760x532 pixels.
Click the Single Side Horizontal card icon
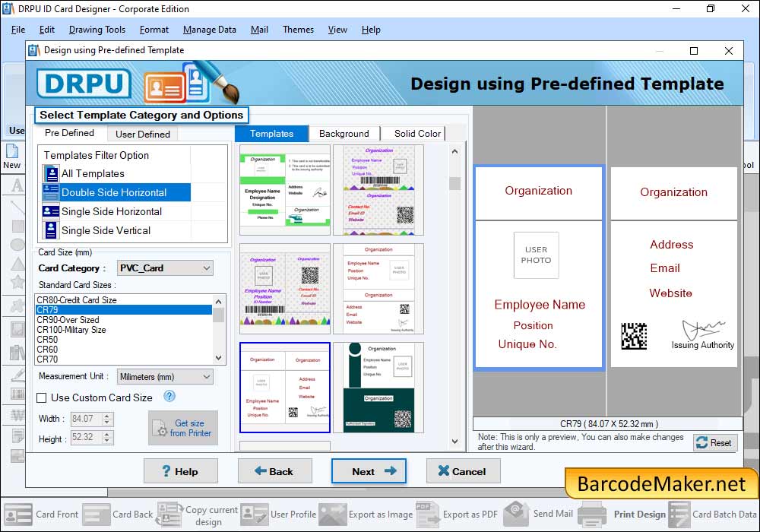pyautogui.click(x=51, y=211)
